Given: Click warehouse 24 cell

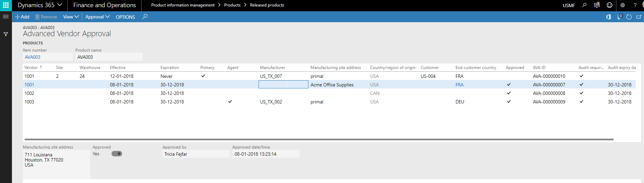Looking at the screenshot, I should (x=82, y=76).
